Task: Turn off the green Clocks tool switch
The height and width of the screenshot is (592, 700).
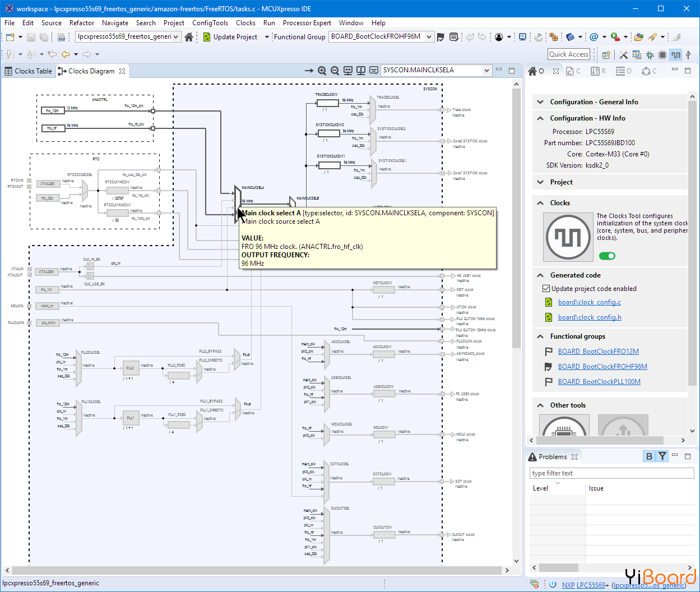Action: pos(607,256)
